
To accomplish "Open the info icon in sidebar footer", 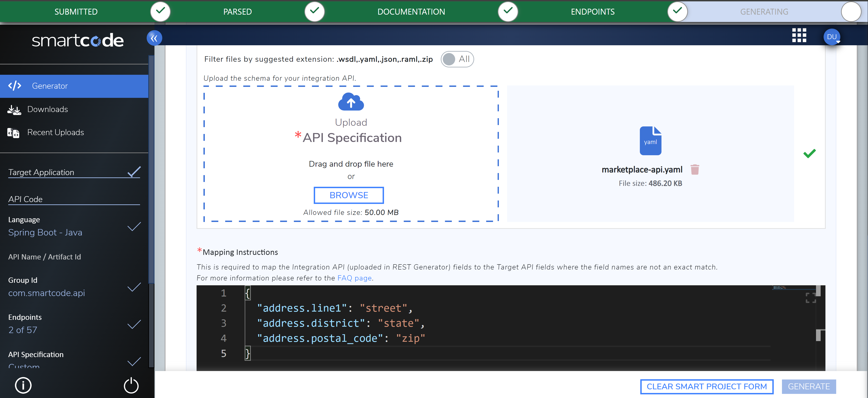I will (x=23, y=385).
